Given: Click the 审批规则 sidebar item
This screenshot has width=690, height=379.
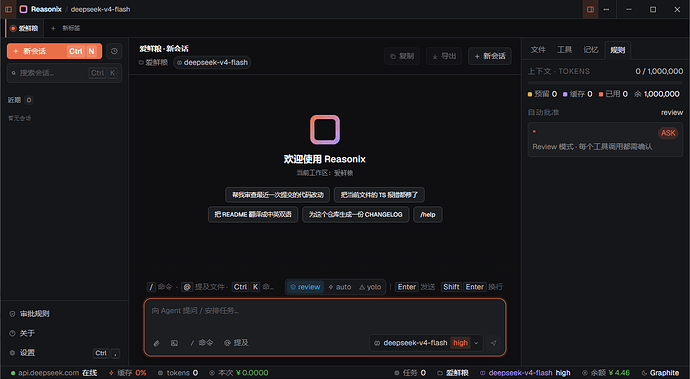Looking at the screenshot, I should pyautogui.click(x=29, y=314).
